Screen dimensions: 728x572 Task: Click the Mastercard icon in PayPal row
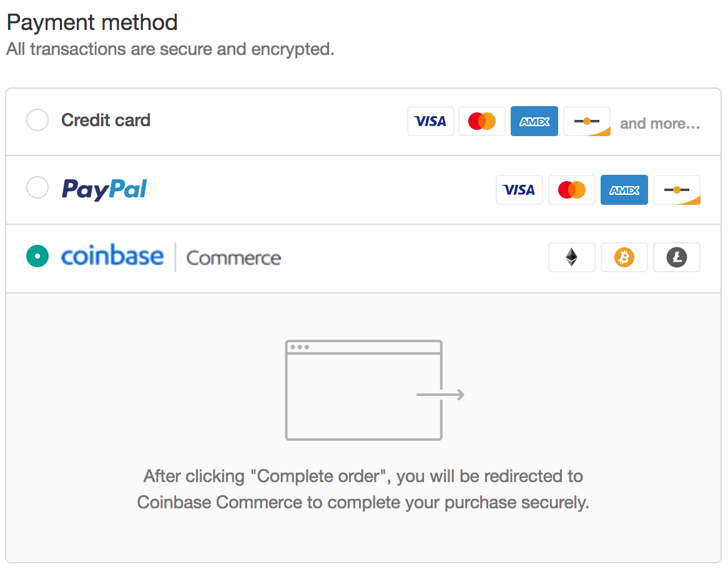(572, 190)
